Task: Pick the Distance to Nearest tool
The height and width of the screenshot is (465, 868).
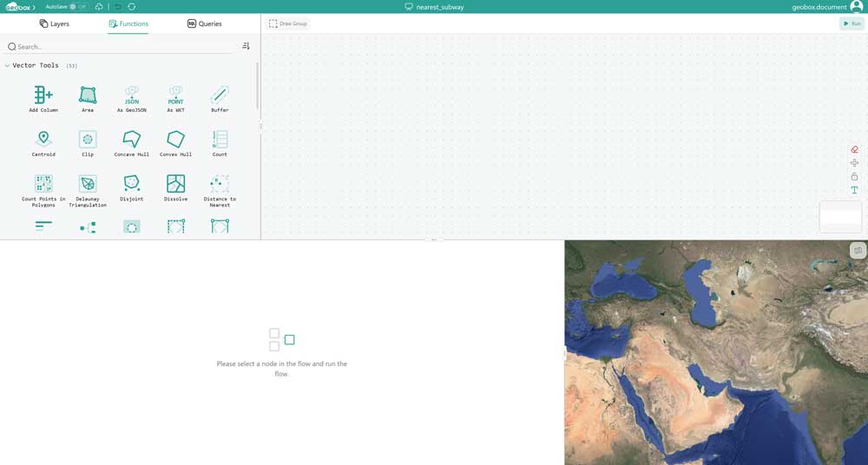Action: pyautogui.click(x=220, y=191)
